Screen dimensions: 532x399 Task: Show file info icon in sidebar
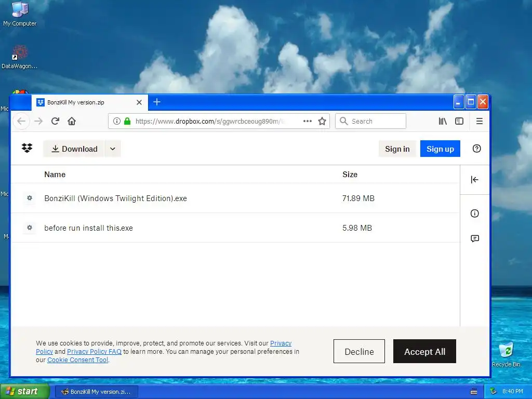(x=475, y=213)
